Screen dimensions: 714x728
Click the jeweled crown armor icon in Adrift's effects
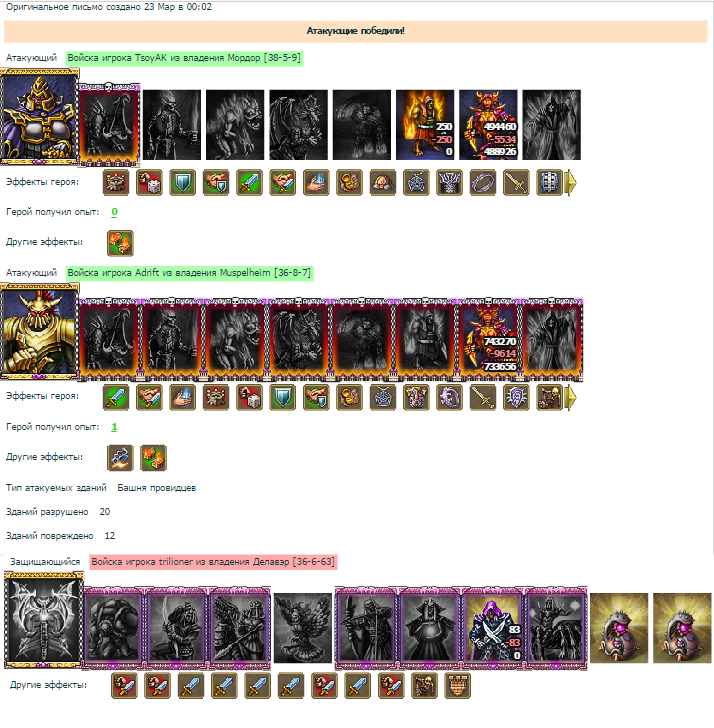point(416,397)
